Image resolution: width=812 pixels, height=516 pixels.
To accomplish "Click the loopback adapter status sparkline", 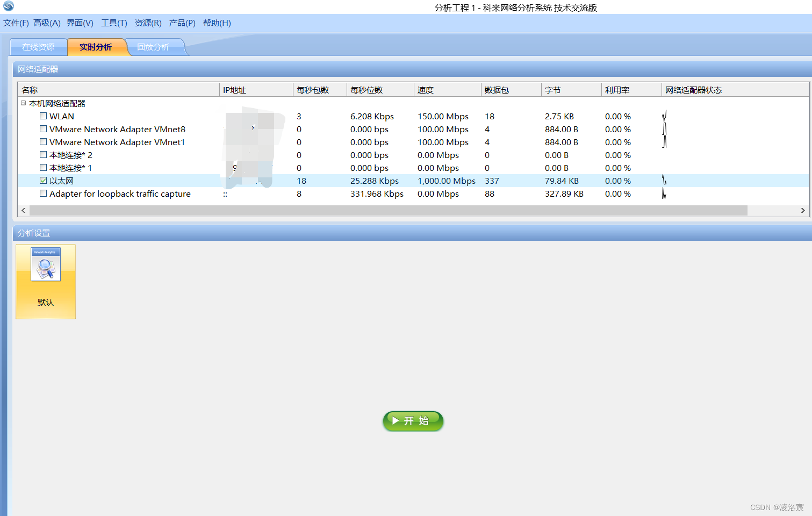I will coord(664,193).
